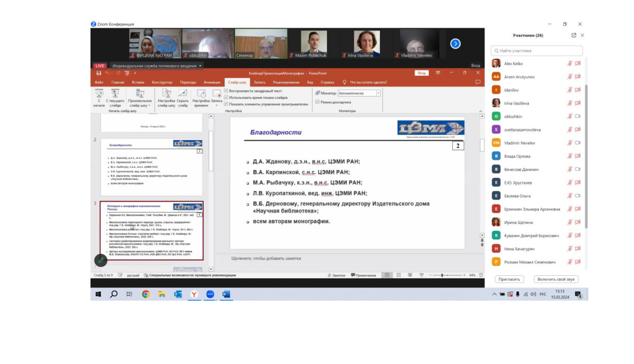Toggle video icon for oblozhkin participant
The width and height of the screenshot is (634, 364).
[578, 117]
